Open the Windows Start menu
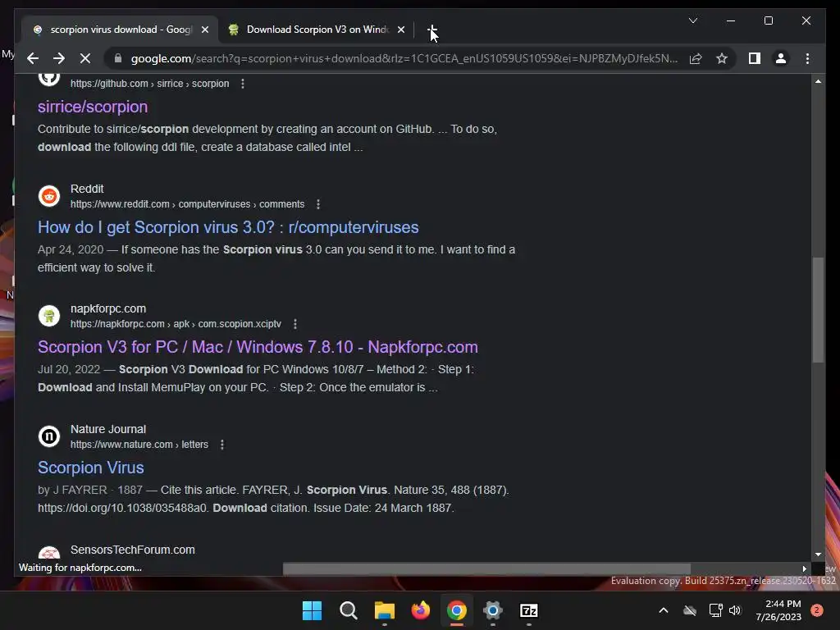The height and width of the screenshot is (630, 840). pos(312,610)
